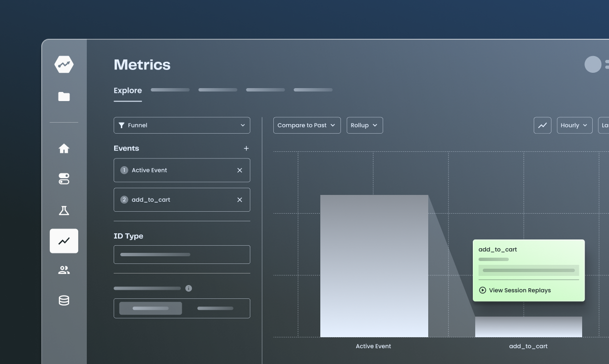Add a new event with plus icon
609x364 pixels.
pyautogui.click(x=246, y=148)
